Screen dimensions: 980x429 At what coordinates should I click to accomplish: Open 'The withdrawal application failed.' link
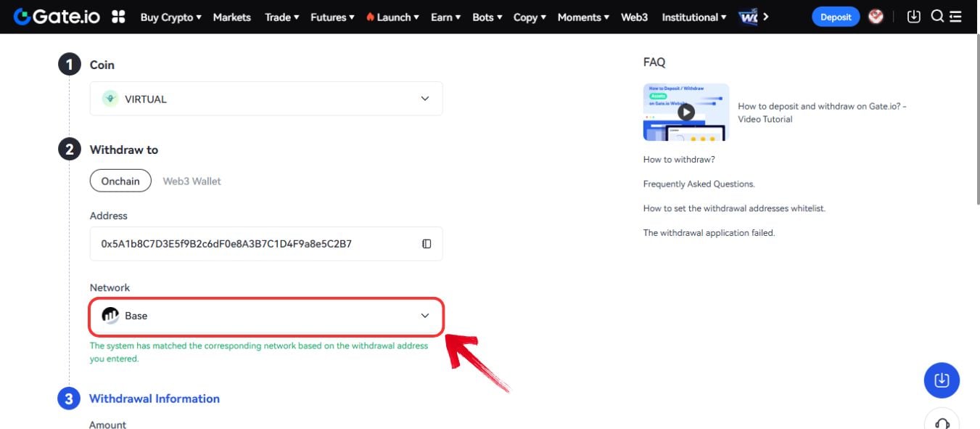tap(709, 233)
